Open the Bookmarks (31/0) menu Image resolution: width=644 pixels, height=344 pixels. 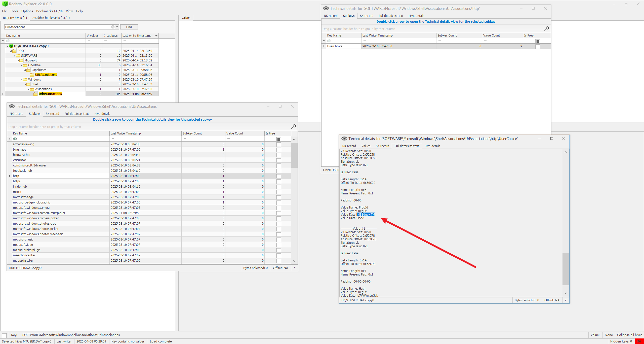49,11
